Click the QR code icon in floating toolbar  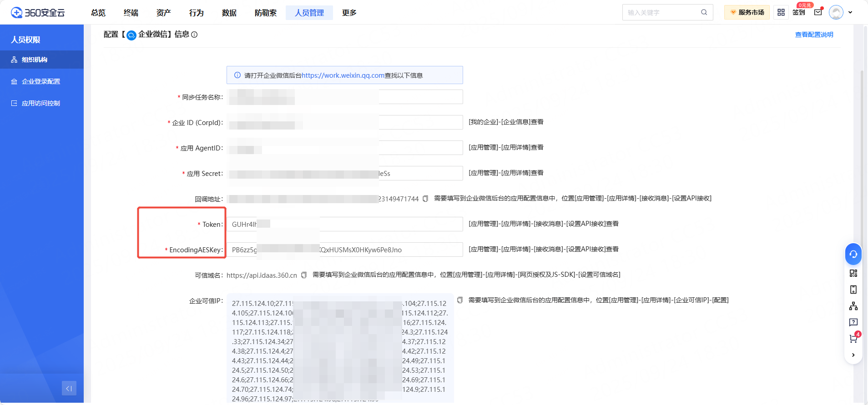click(x=853, y=273)
